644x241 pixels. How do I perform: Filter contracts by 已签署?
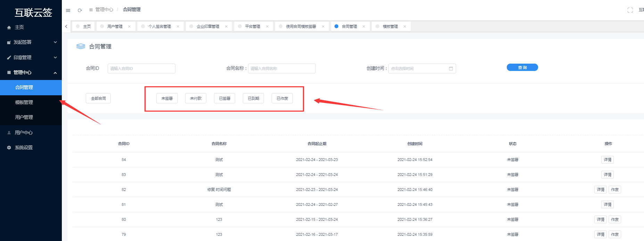coord(225,98)
